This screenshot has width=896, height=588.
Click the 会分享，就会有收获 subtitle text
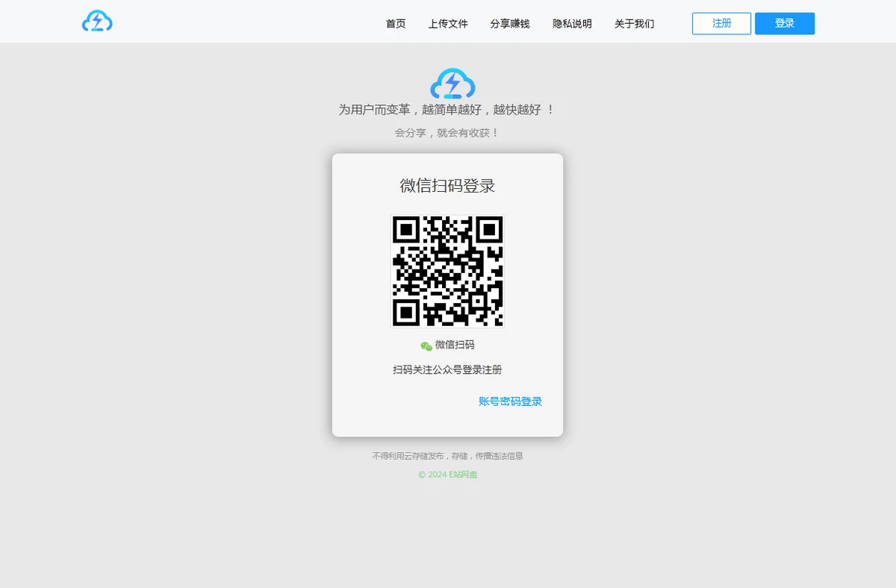[447, 133]
